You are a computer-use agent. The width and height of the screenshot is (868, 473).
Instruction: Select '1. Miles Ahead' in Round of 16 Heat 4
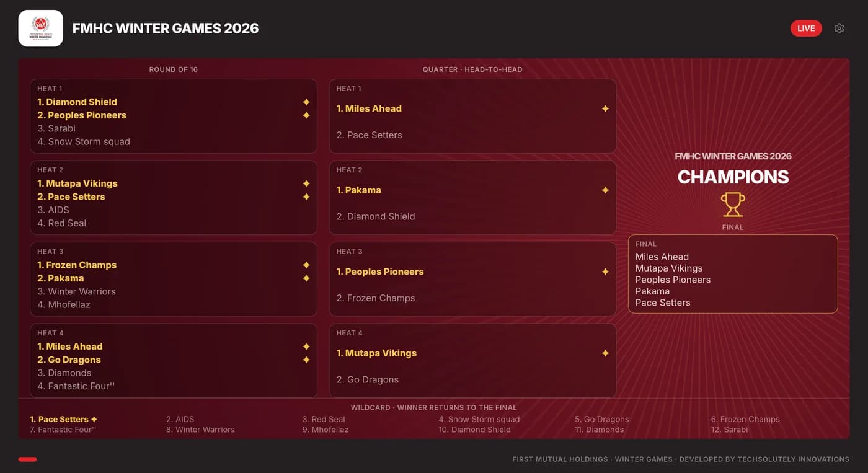[70, 347]
